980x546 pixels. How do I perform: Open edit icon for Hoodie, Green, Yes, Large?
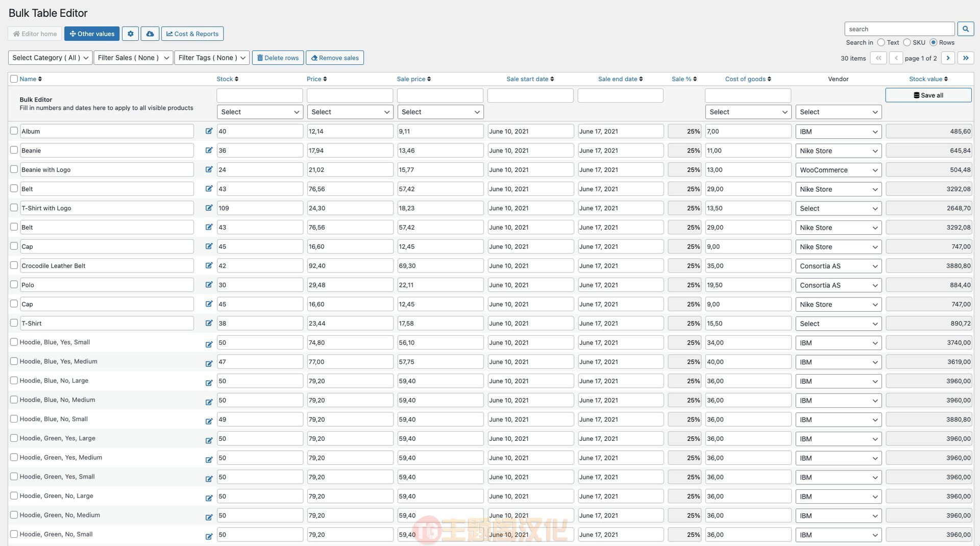pyautogui.click(x=209, y=440)
